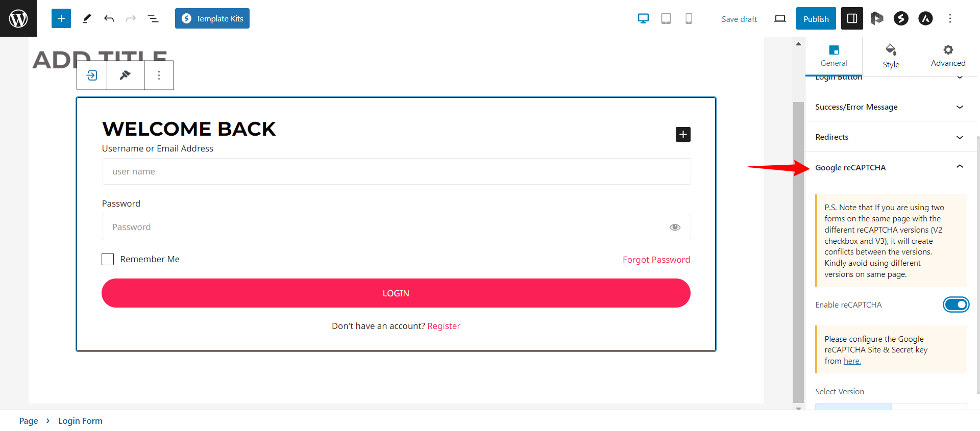The width and height of the screenshot is (980, 431).
Task: Open the block inserter plus button
Action: [x=61, y=18]
